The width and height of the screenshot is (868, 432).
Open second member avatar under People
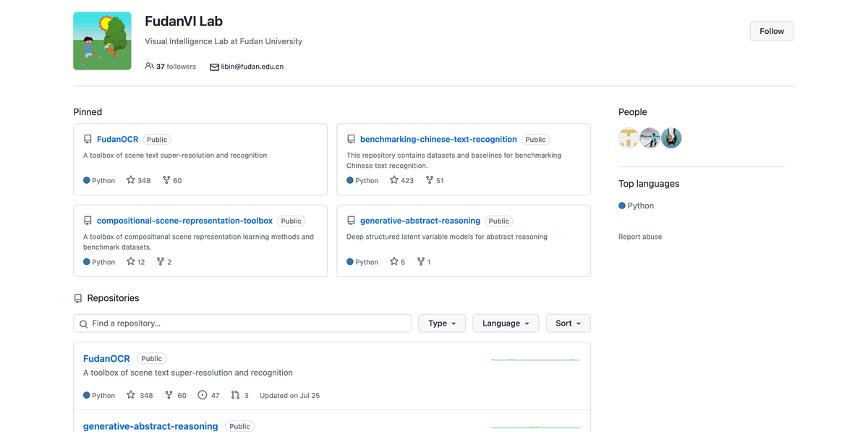click(x=650, y=138)
